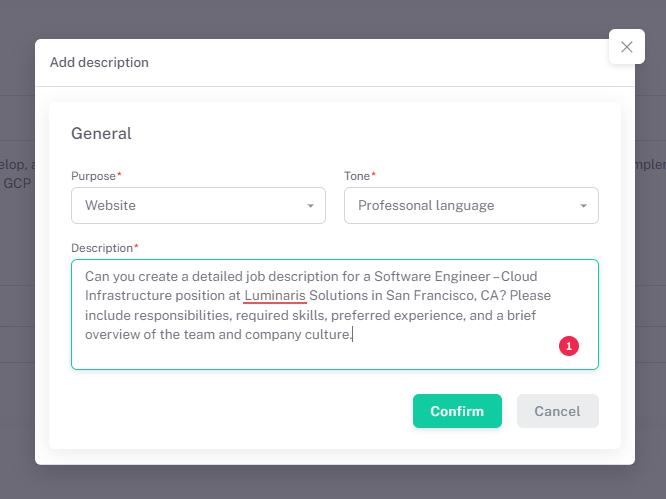Click the underlined misspelled word Luminaris
The height and width of the screenshot is (499, 666).
point(275,296)
